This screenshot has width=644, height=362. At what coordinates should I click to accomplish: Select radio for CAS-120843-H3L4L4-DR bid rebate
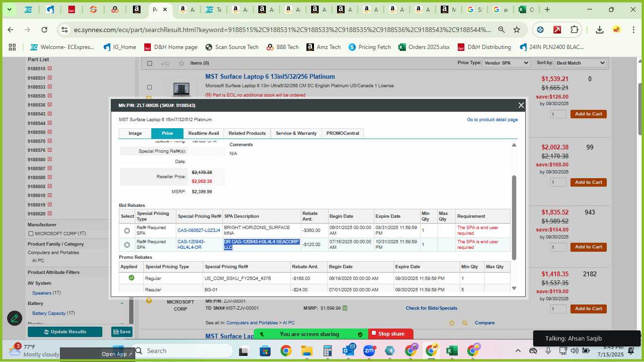[x=127, y=245]
